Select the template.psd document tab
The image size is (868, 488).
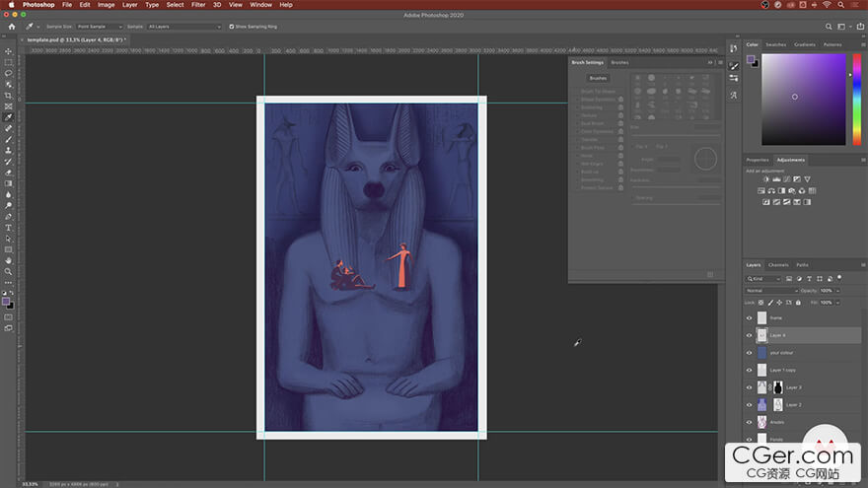pyautogui.click(x=76, y=39)
